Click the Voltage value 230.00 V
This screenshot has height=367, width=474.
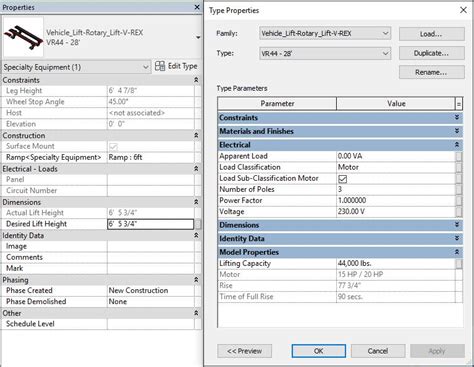(x=396, y=212)
